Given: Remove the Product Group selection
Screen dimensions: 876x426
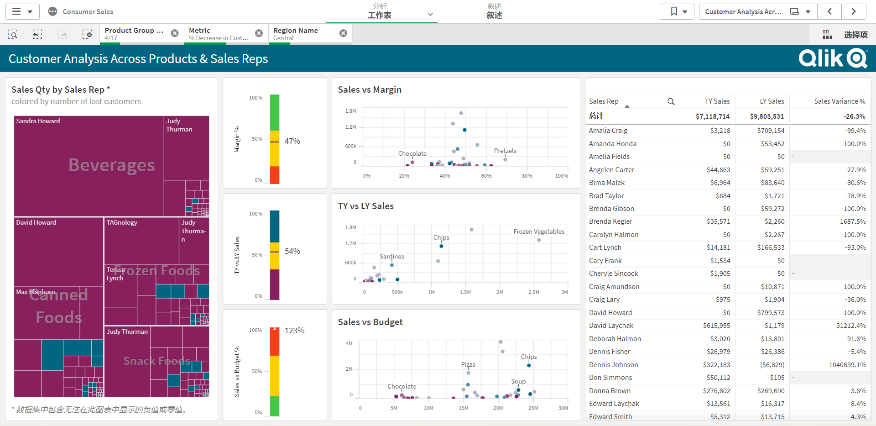Looking at the screenshot, I should click(x=174, y=33).
